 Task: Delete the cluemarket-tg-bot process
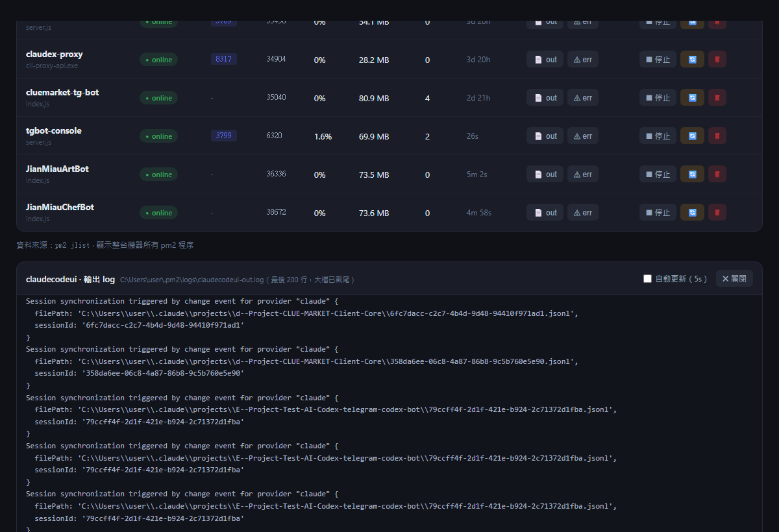[717, 98]
